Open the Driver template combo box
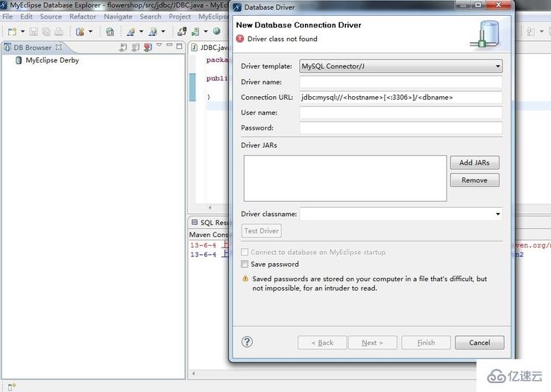The width and height of the screenshot is (551, 392). tap(401, 66)
